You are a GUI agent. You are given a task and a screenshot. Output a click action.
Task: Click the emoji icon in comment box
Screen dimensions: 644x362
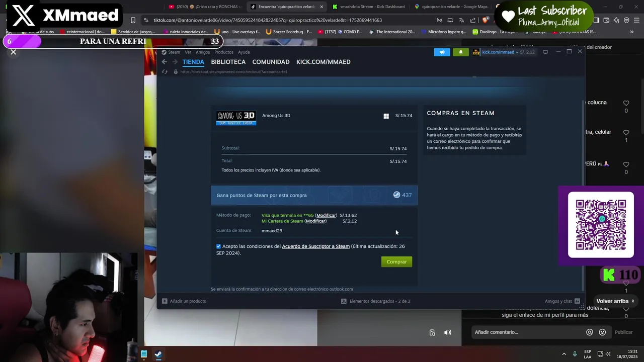tap(602, 332)
